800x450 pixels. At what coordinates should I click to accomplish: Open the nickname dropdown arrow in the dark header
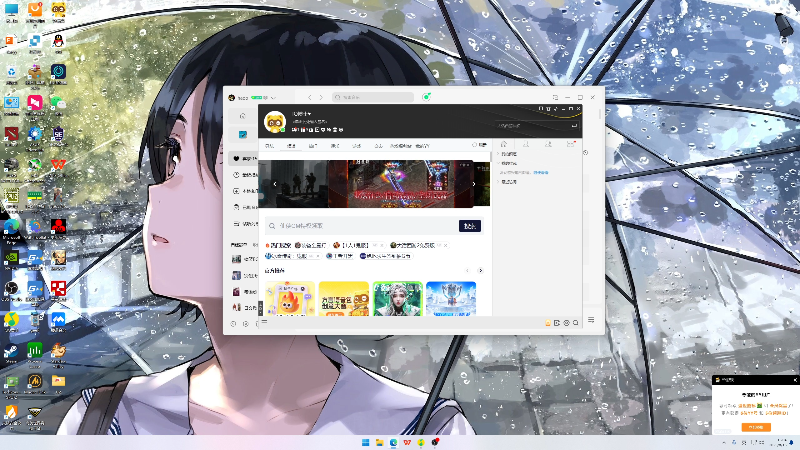[x=309, y=114]
